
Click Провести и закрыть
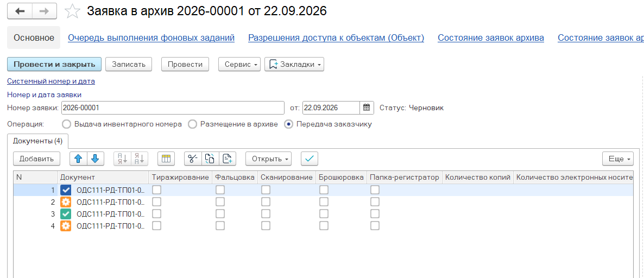tap(54, 65)
